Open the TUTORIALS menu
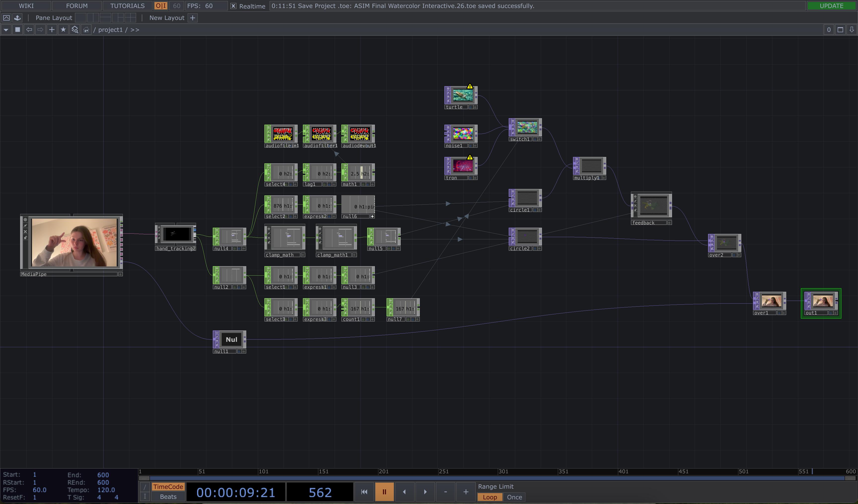 [127, 6]
